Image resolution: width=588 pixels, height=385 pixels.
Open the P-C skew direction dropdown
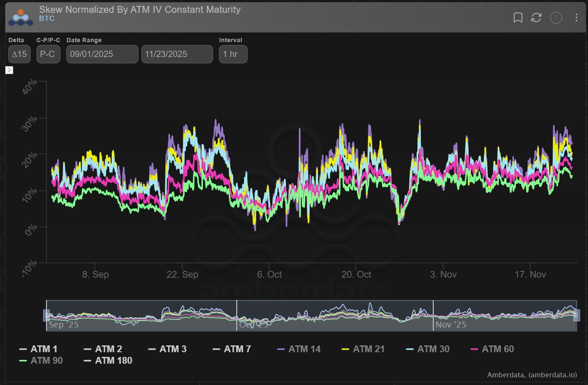coord(48,54)
